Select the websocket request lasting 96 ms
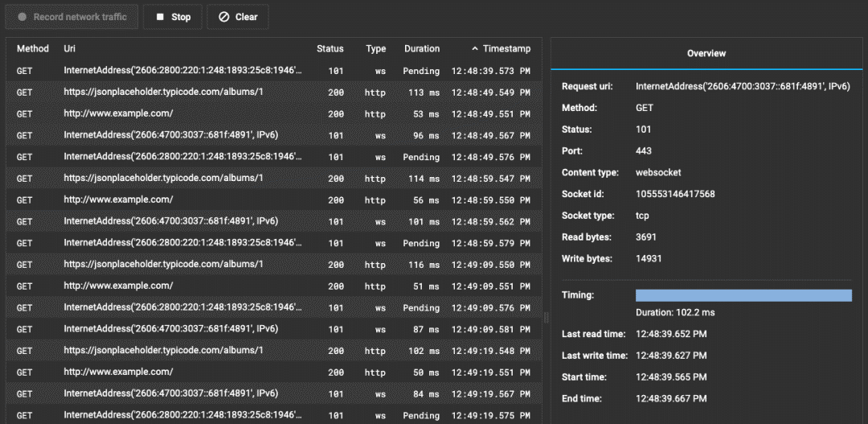 click(171, 135)
